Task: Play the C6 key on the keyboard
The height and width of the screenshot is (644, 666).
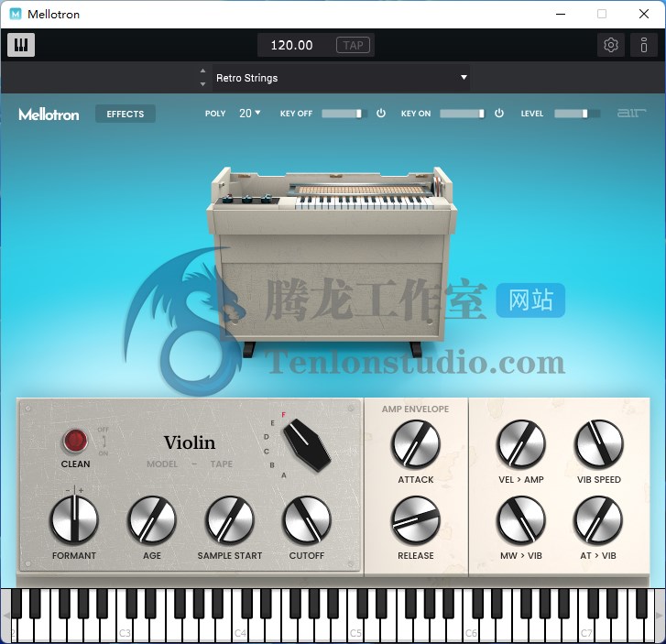Action: click(471, 628)
